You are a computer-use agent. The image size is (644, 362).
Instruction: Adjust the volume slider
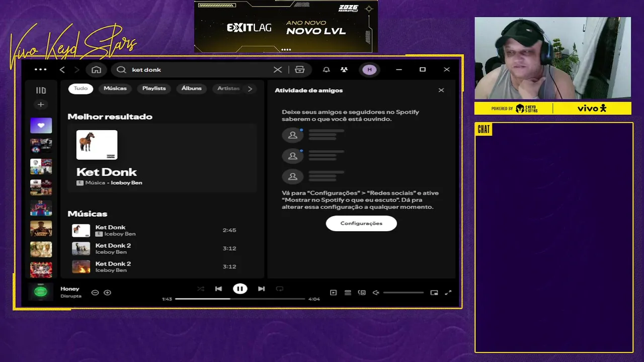pos(404,293)
